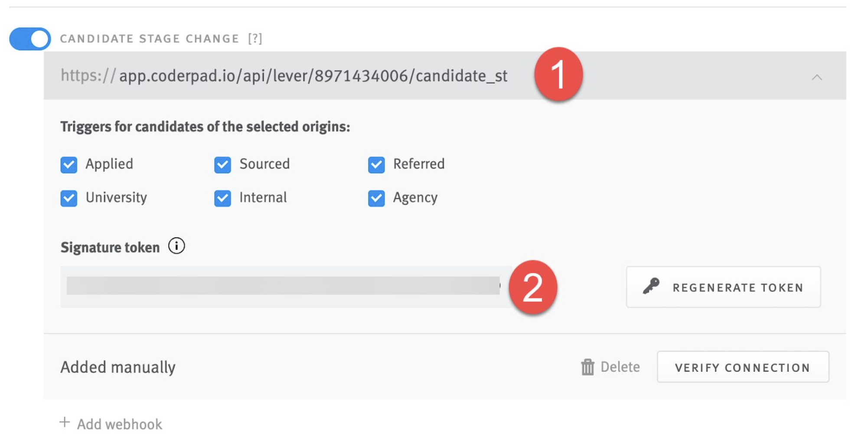Click Verify Connection
This screenshot has height=437, width=868.
742,367
